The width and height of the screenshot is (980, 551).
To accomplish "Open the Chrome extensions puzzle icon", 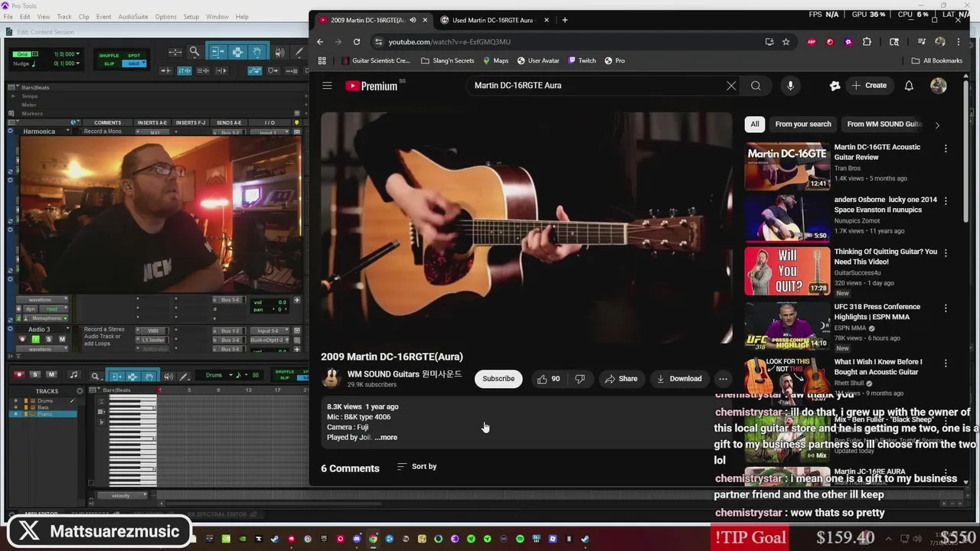I will point(867,41).
